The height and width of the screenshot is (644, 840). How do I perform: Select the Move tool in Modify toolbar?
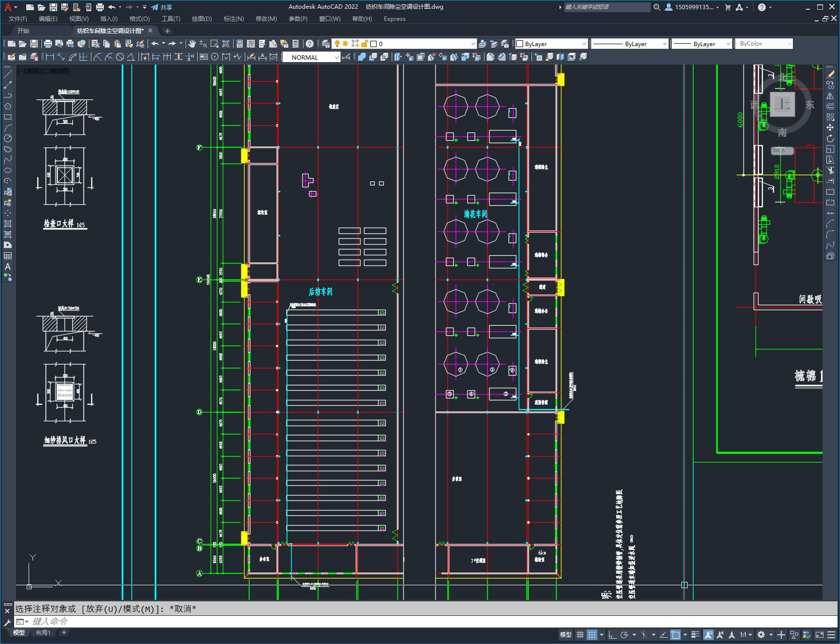coord(830,128)
